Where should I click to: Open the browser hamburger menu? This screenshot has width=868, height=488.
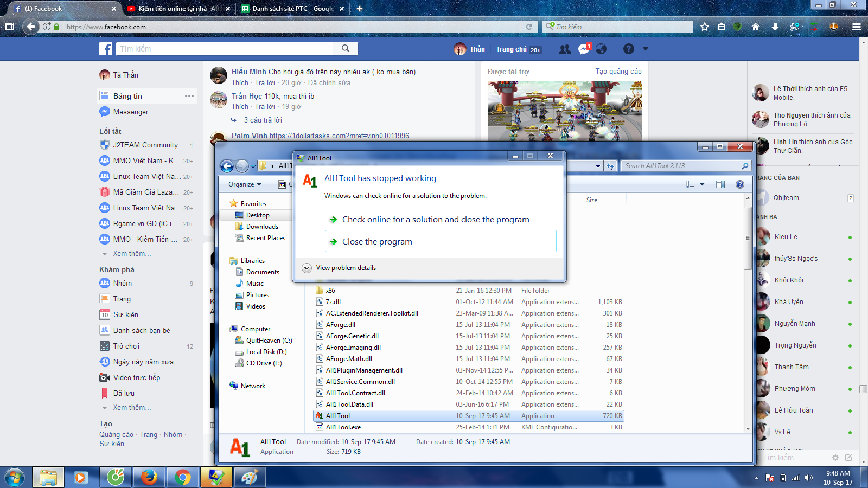(x=857, y=27)
